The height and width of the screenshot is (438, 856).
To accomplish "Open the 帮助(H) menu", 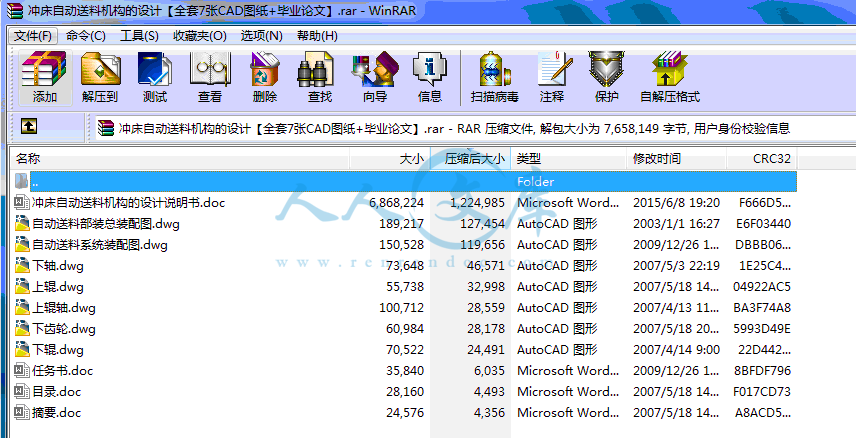I will pos(317,36).
